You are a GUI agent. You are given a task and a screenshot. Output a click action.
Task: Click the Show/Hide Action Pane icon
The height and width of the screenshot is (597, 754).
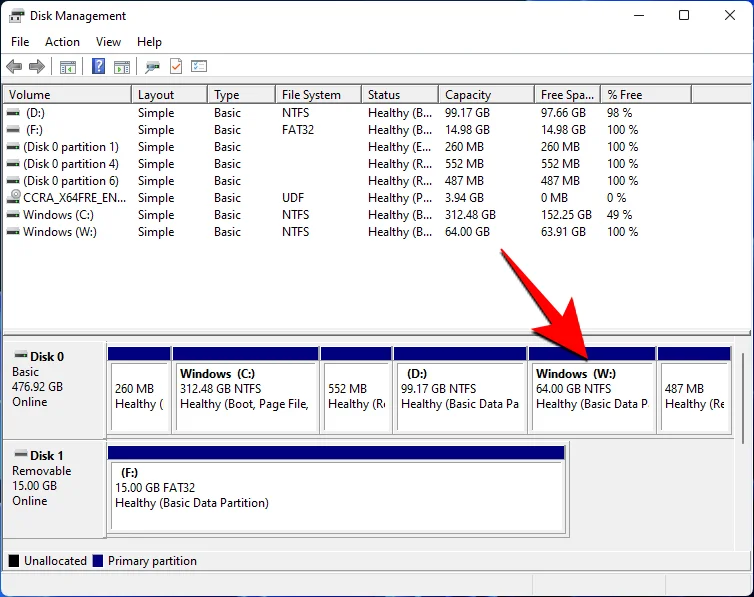[122, 67]
